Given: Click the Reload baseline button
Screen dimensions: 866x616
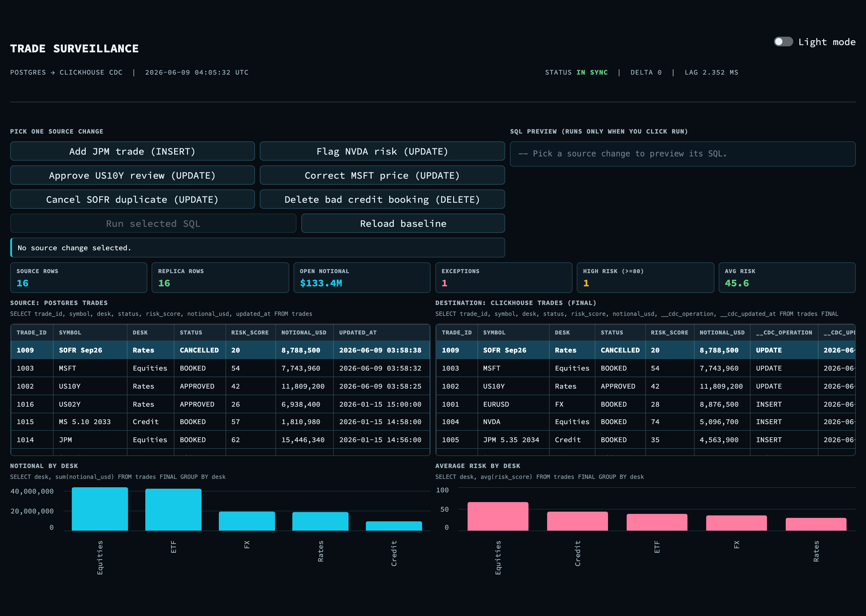Looking at the screenshot, I should point(403,223).
